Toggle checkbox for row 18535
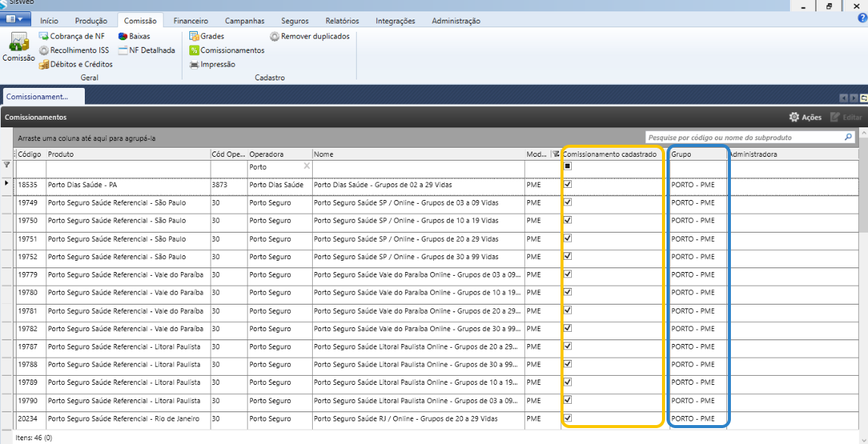The image size is (868, 444). 567,184
